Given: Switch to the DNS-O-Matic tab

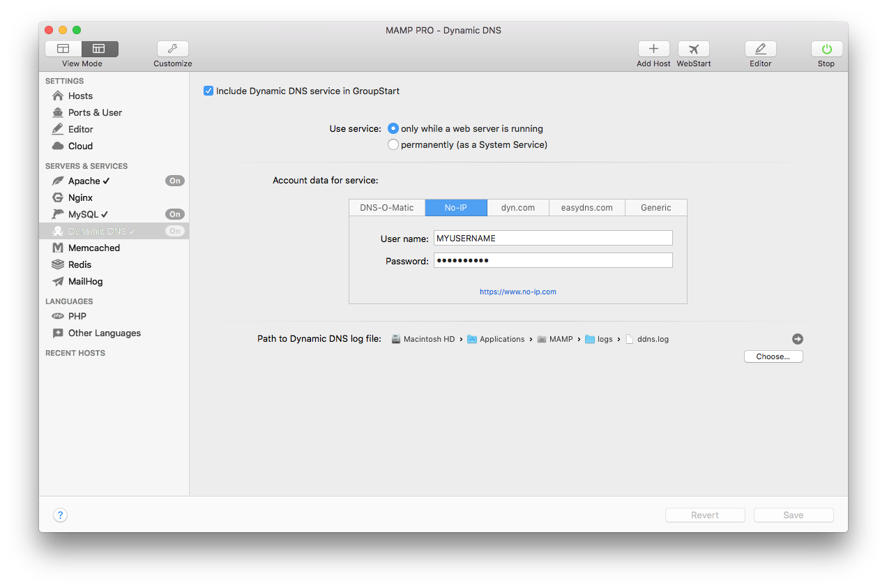Looking at the screenshot, I should click(x=387, y=207).
